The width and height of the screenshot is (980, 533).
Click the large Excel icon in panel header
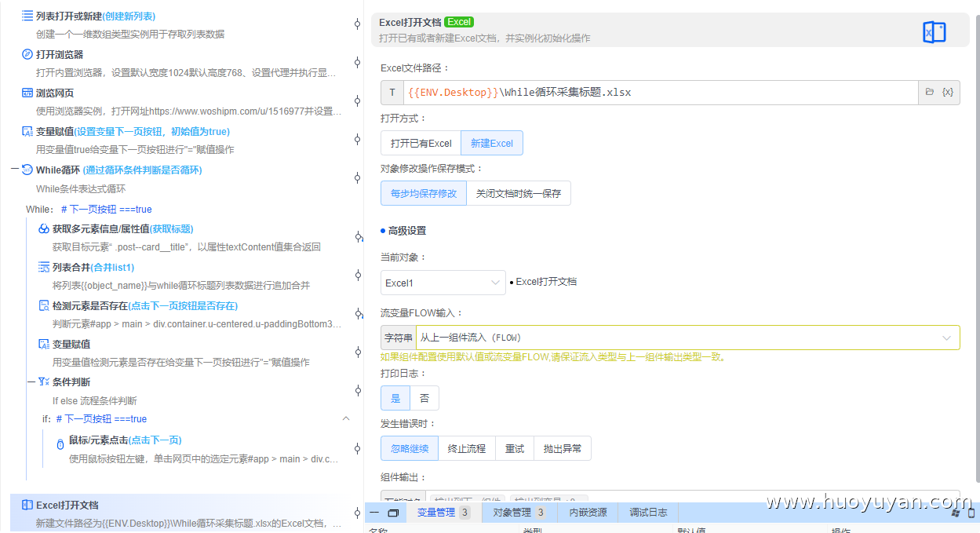[x=934, y=32]
